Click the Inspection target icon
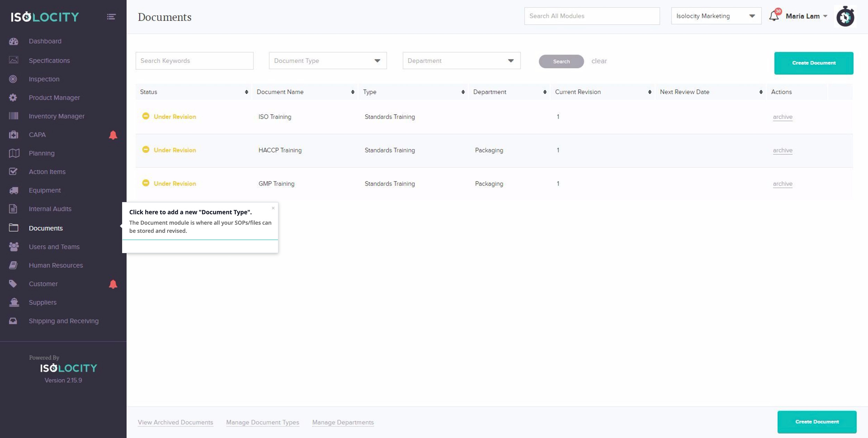This screenshot has height=438, width=868. pyautogui.click(x=13, y=79)
